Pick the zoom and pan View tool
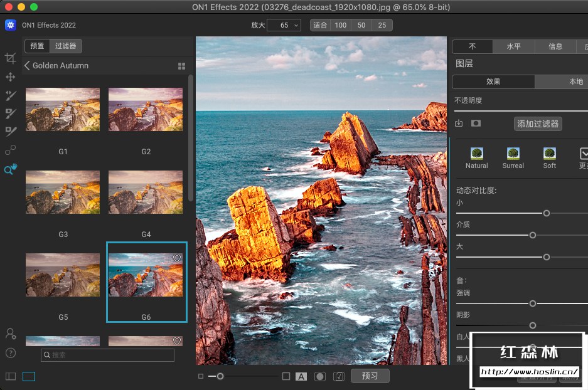588x390 pixels. [11, 169]
